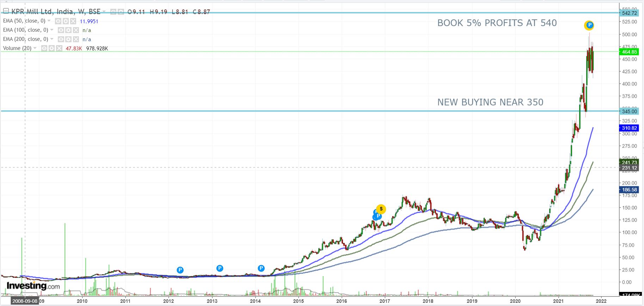Click the blue P marker beside the S marker

[x=378, y=216]
